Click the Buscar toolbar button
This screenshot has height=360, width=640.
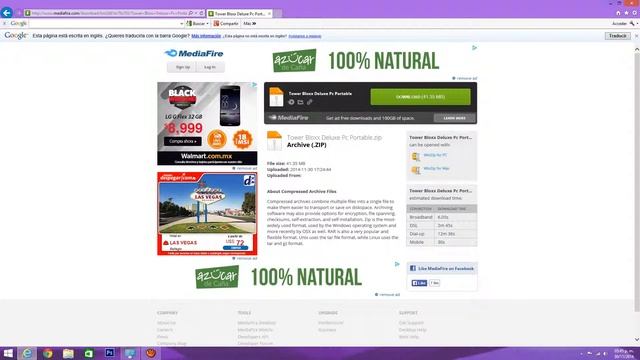click(x=196, y=24)
